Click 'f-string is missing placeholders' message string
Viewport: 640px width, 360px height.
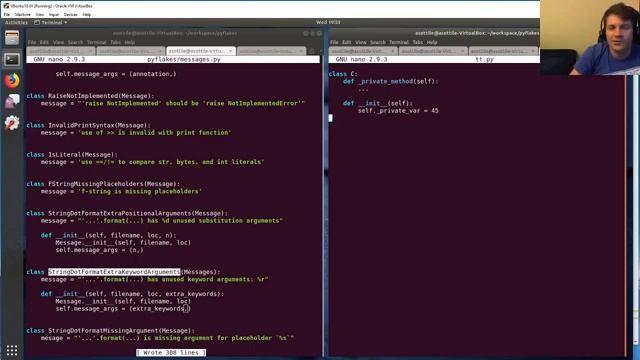(140, 191)
